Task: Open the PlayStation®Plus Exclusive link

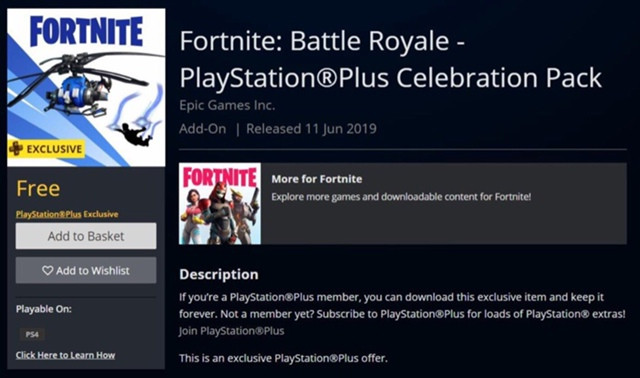Action: [67, 214]
